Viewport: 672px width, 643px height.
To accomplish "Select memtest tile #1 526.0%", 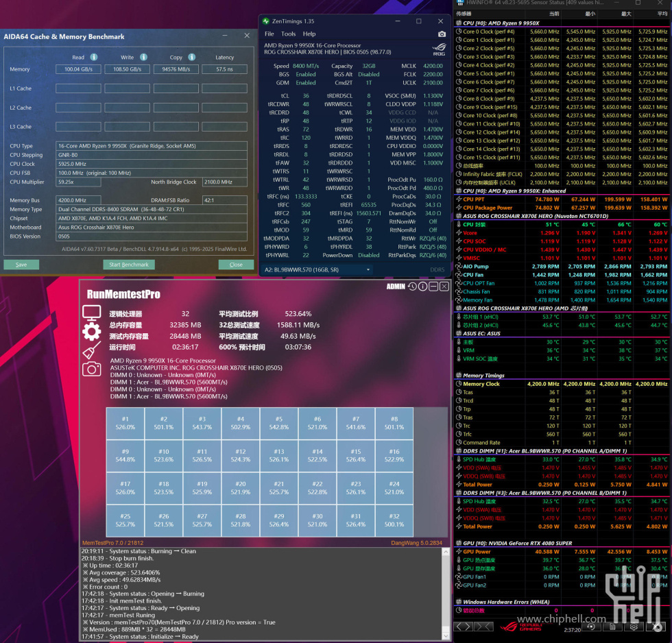I will [x=125, y=423].
